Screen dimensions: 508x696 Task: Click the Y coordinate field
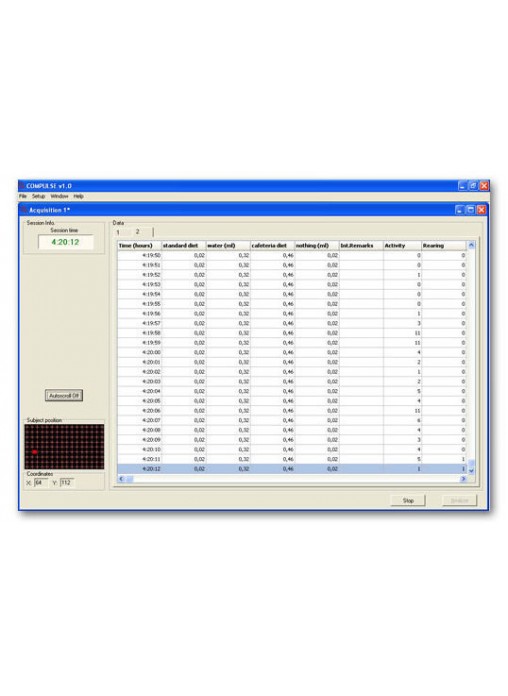[x=67, y=482]
